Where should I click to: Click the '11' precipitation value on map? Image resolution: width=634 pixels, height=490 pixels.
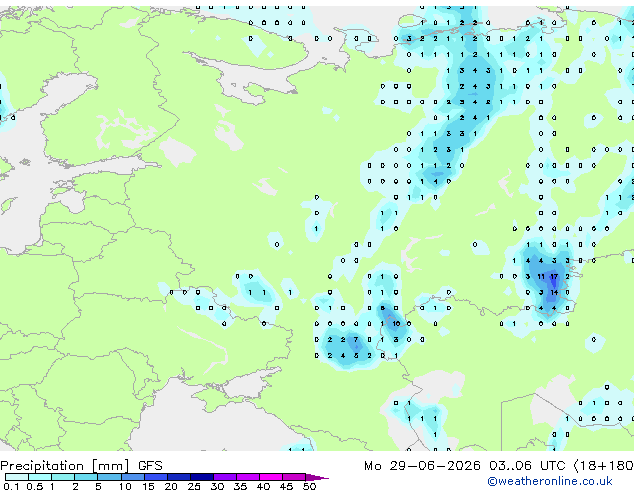(541, 277)
